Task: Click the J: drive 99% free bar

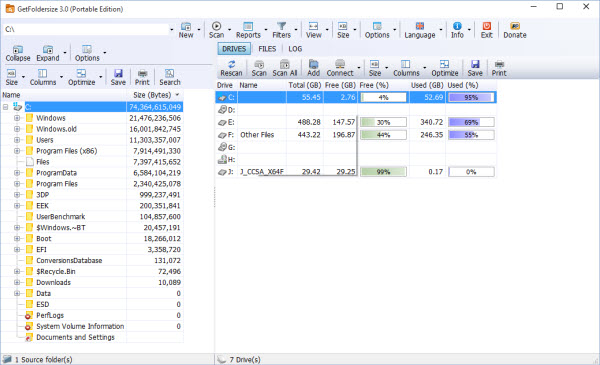Action: point(383,172)
